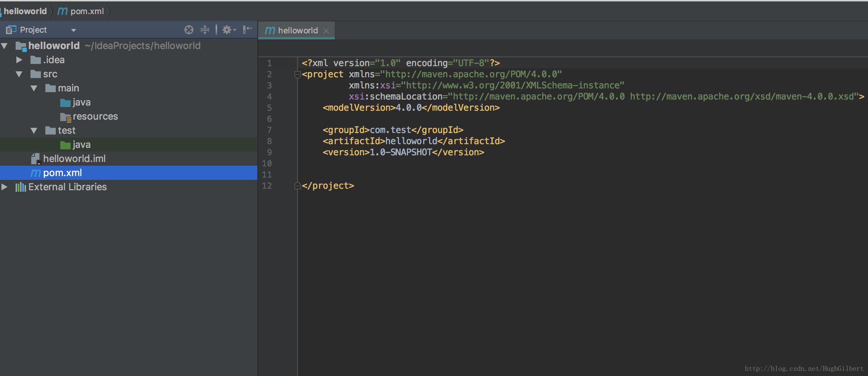The image size is (868, 376).
Task: Click the Project panel title
Action: [x=33, y=30]
